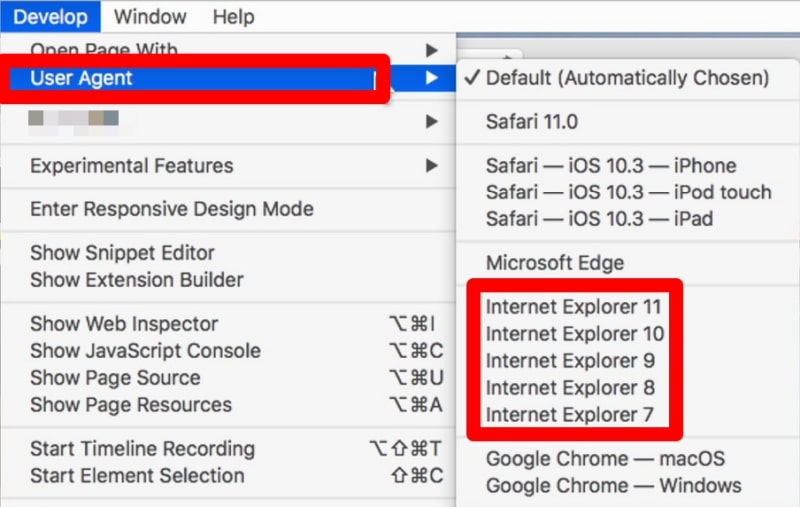Viewport: 800px width, 507px height.
Task: Choose Enter Responsive Design Mode
Action: 228,209
